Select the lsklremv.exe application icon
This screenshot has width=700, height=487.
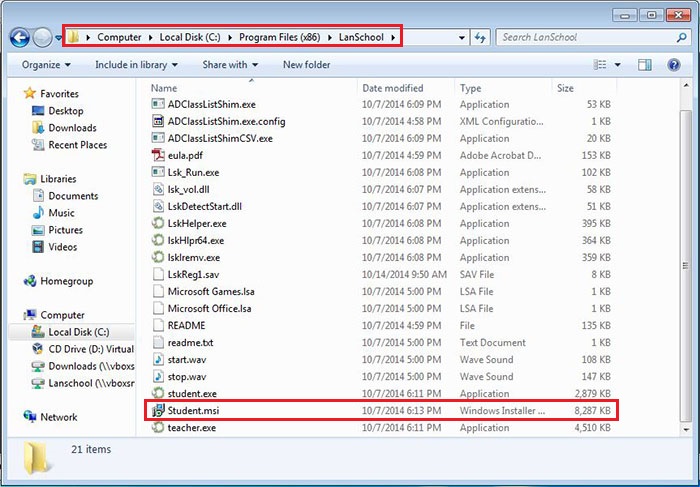tap(158, 257)
